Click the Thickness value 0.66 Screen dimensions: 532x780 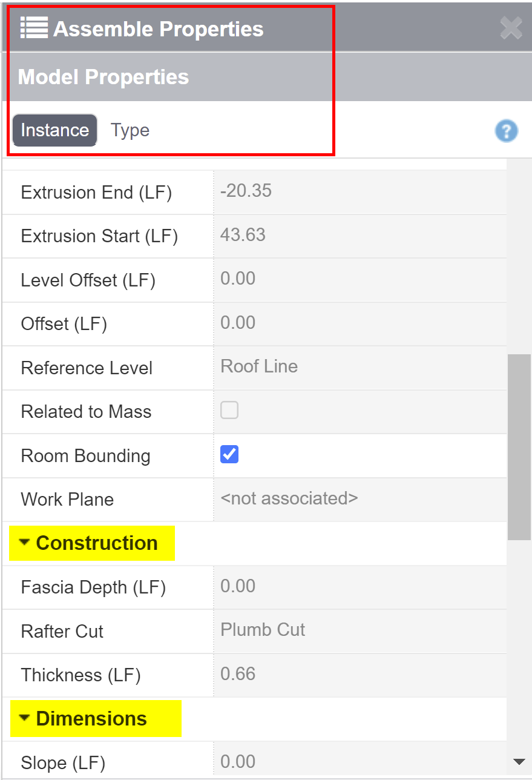click(303, 673)
